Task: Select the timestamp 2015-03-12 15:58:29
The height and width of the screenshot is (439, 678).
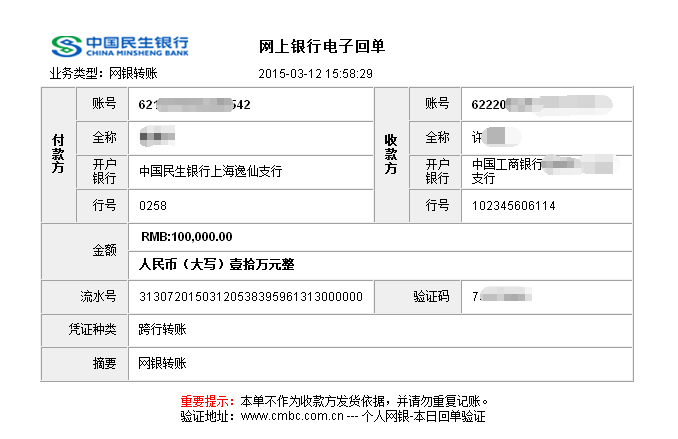Action: (315, 74)
